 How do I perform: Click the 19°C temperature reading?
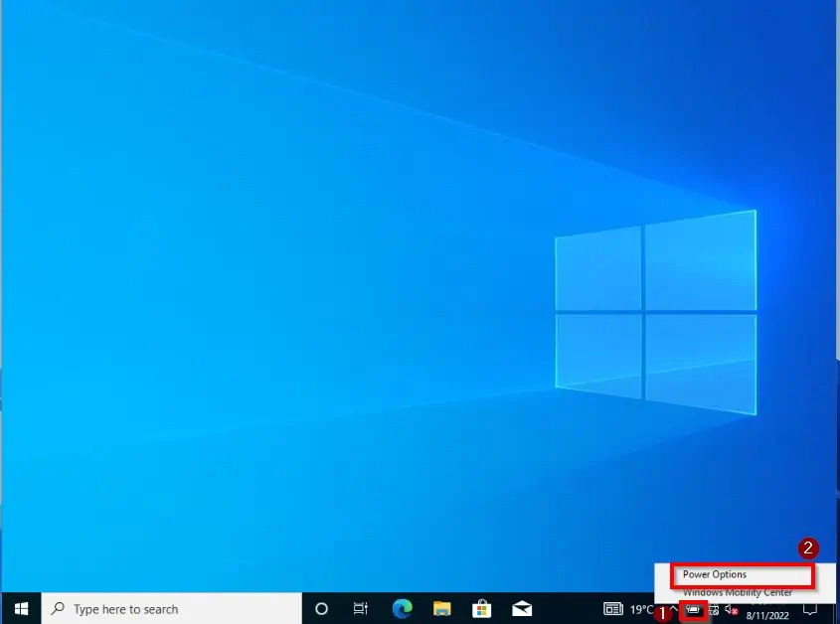641,609
